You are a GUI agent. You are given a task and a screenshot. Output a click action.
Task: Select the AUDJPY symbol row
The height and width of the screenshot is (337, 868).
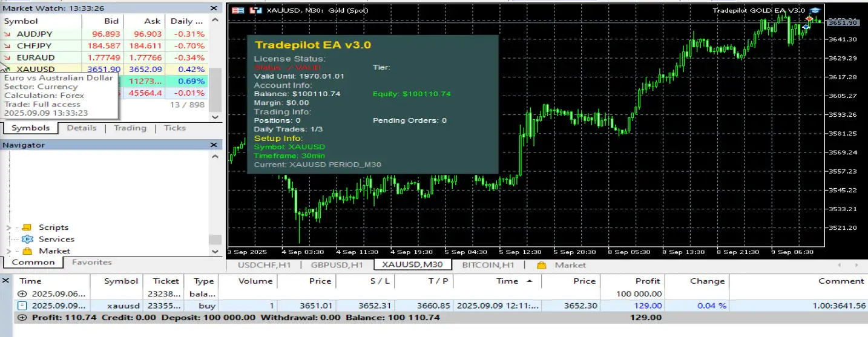[x=34, y=34]
